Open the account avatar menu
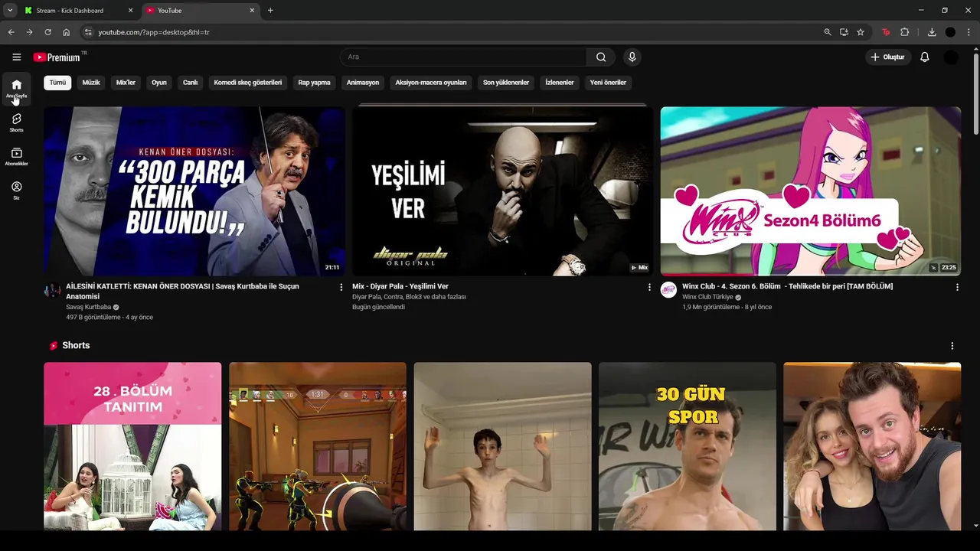This screenshot has height=551, width=980. tap(950, 57)
